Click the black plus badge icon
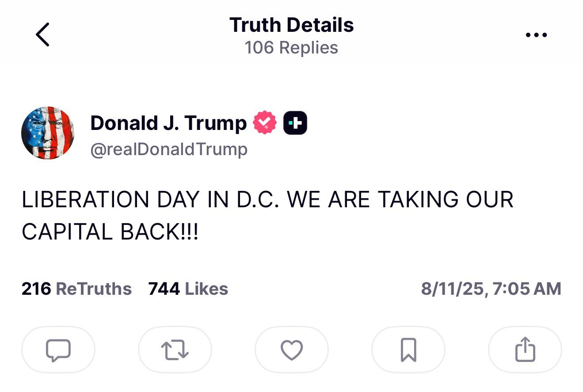Image resolution: width=583 pixels, height=392 pixels. (295, 123)
